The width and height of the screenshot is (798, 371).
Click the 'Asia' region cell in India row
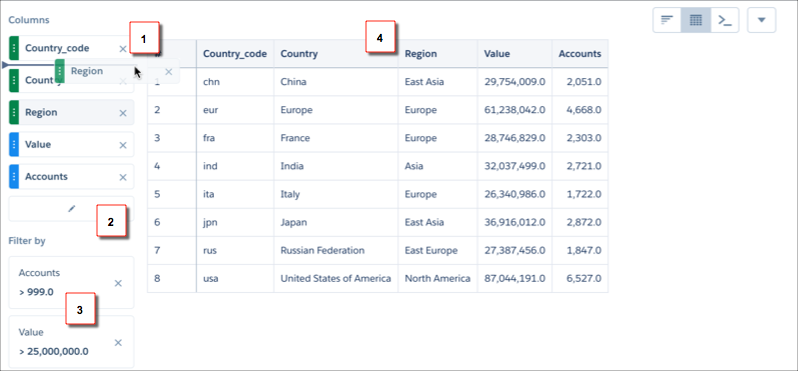pyautogui.click(x=438, y=166)
